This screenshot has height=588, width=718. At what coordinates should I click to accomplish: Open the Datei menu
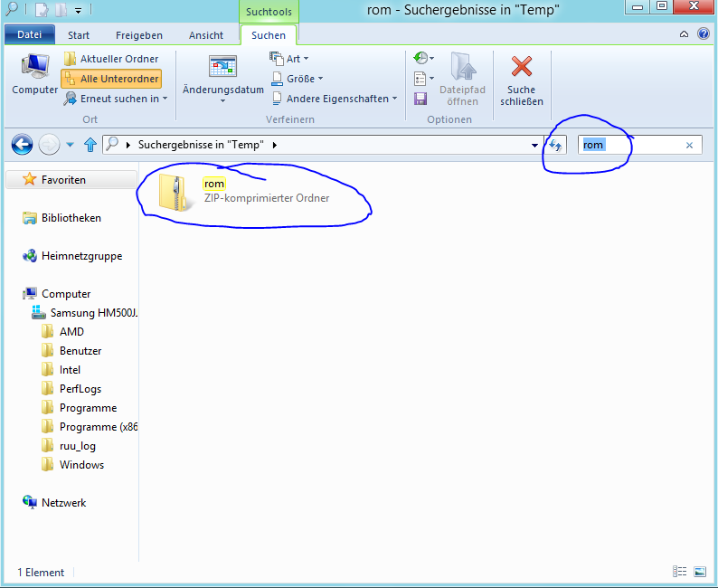coord(30,34)
